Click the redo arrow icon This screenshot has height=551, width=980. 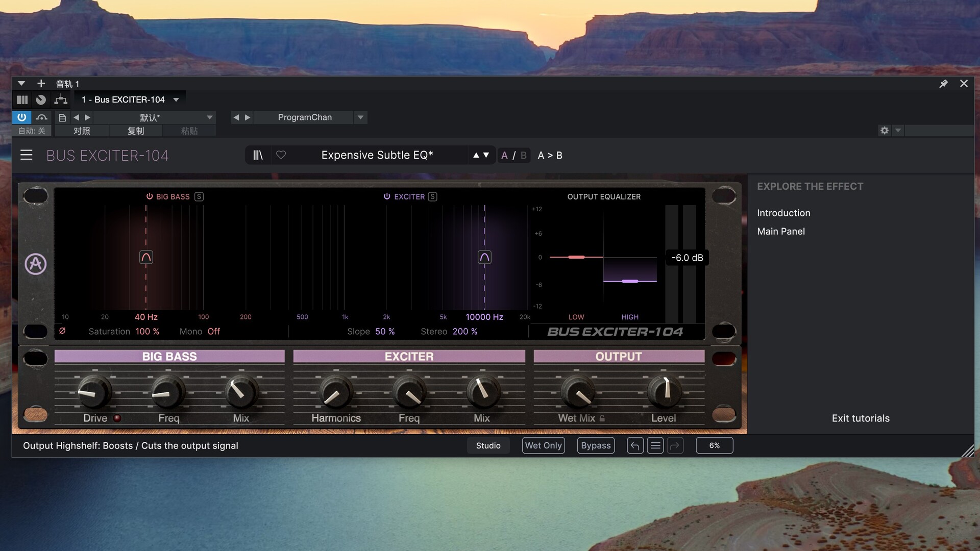675,445
